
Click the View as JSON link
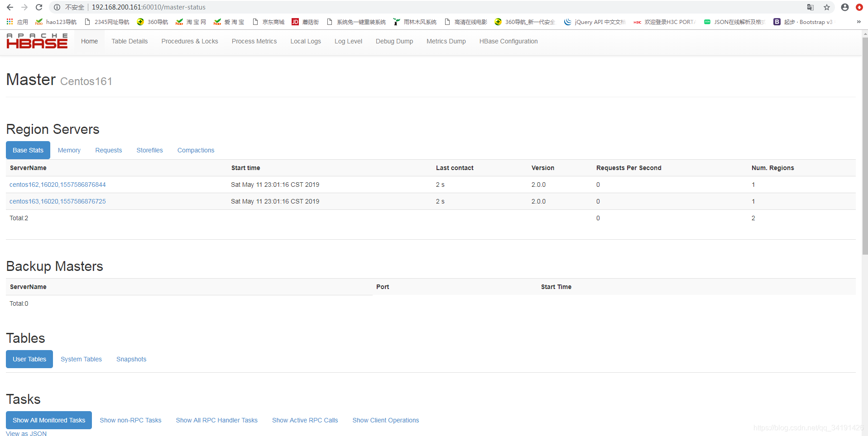click(26, 433)
